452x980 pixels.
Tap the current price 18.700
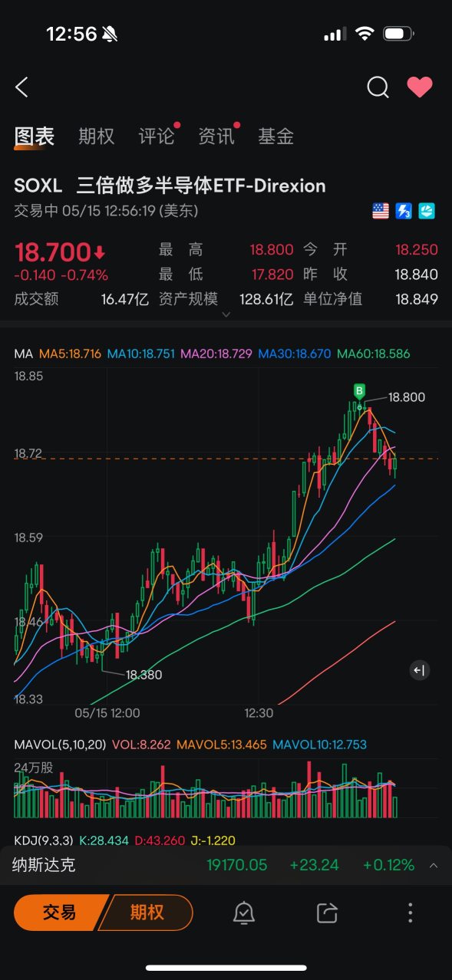click(53, 252)
